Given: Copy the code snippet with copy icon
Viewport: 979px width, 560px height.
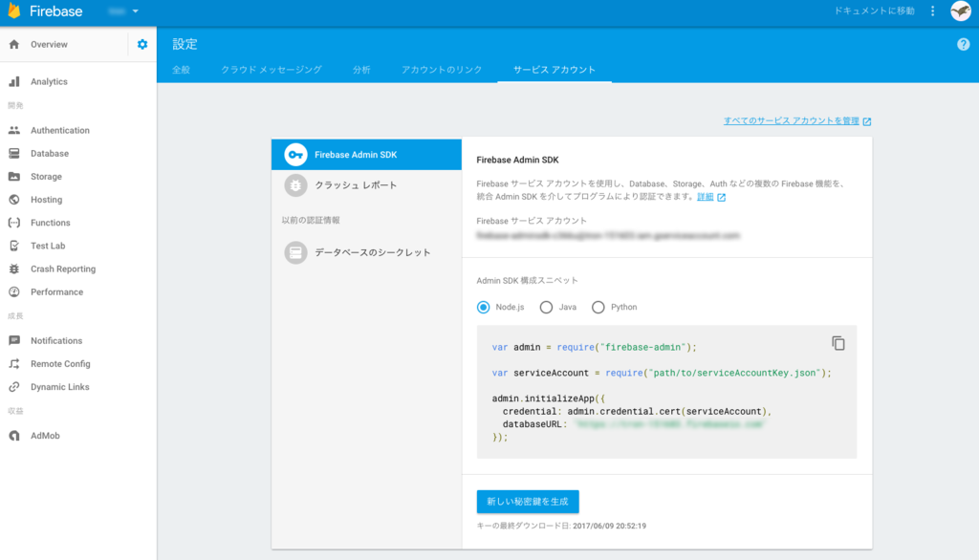Looking at the screenshot, I should pyautogui.click(x=838, y=343).
